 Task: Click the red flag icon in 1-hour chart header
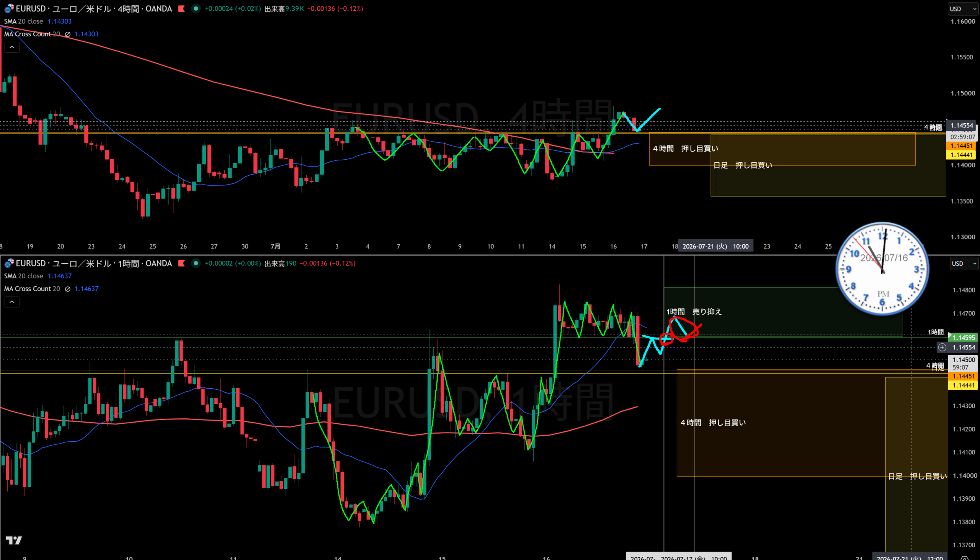pos(181,263)
